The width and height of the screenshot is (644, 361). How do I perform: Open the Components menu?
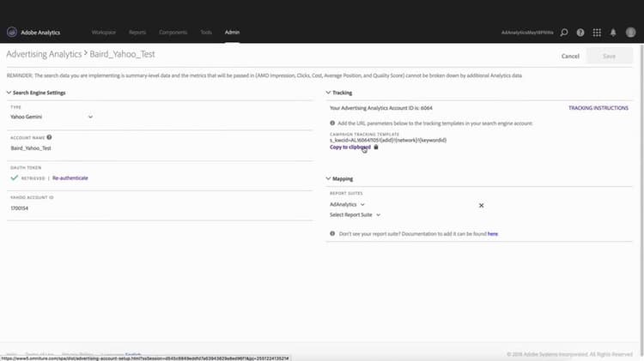coord(173,32)
